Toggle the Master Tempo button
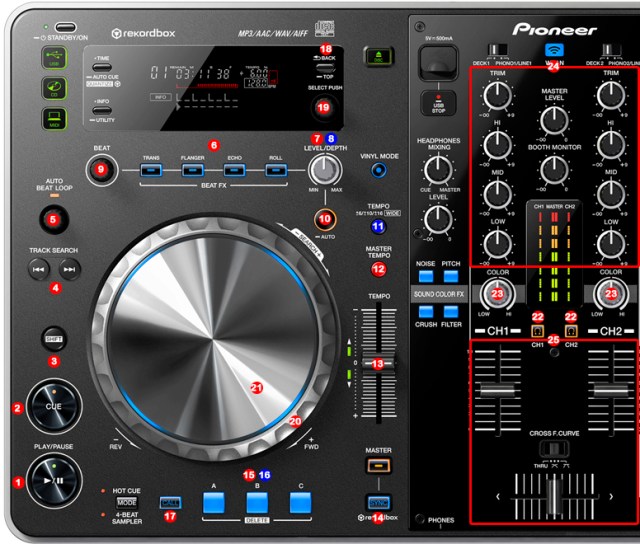 coord(379,269)
